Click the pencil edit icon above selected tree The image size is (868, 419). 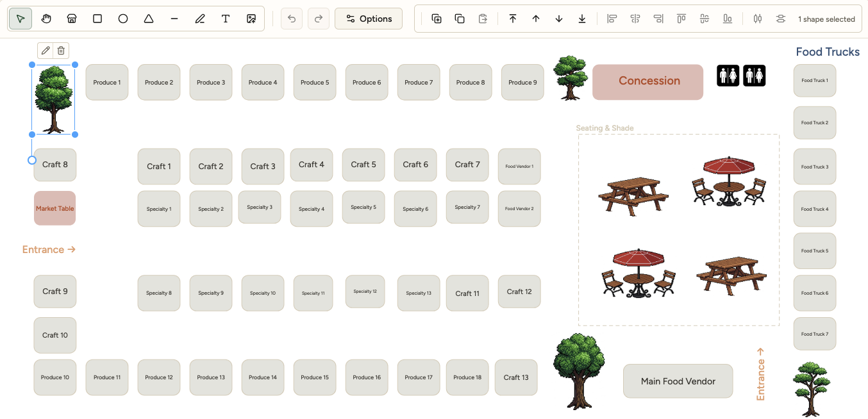[46, 51]
